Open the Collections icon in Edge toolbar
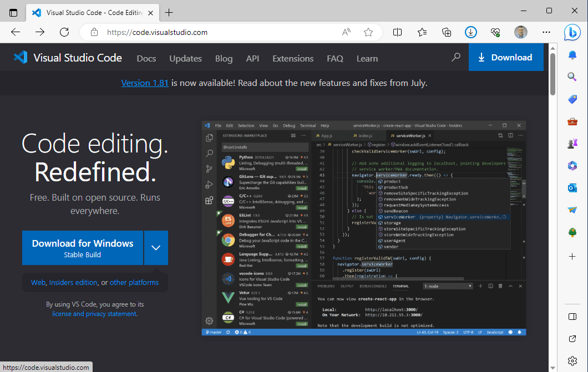The width and height of the screenshot is (588, 372). (447, 32)
